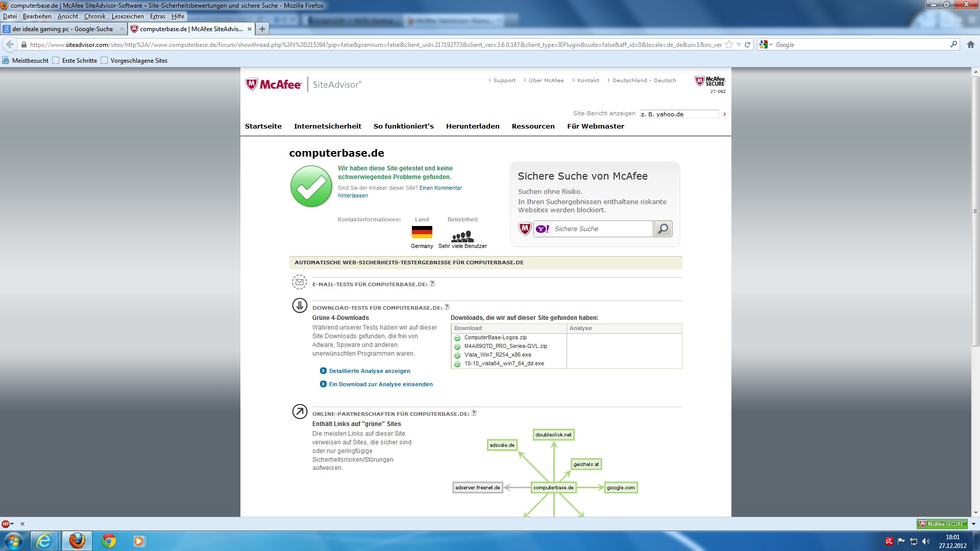Open Google Chrome from the taskbar
This screenshot has width=980, height=551.
coord(109,541)
